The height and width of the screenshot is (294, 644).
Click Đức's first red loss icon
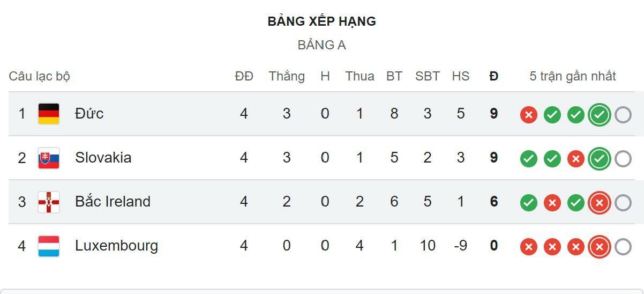tap(528, 115)
